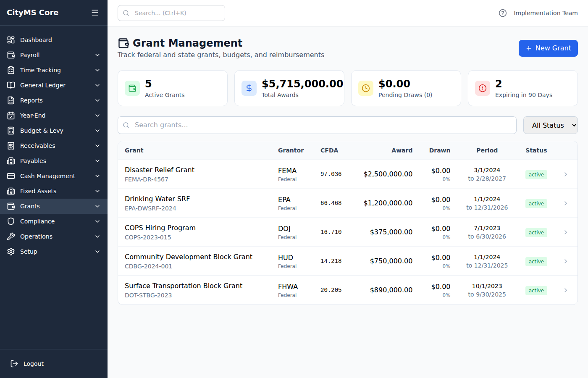Expand the Payroll section chevron
588x378 pixels.
pos(97,55)
